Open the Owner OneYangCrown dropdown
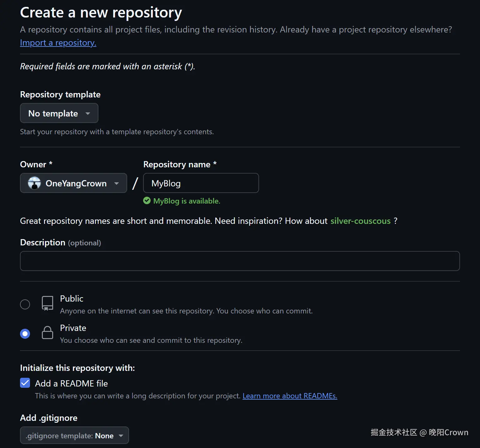Screen dimensions: 480x448 coord(73,183)
